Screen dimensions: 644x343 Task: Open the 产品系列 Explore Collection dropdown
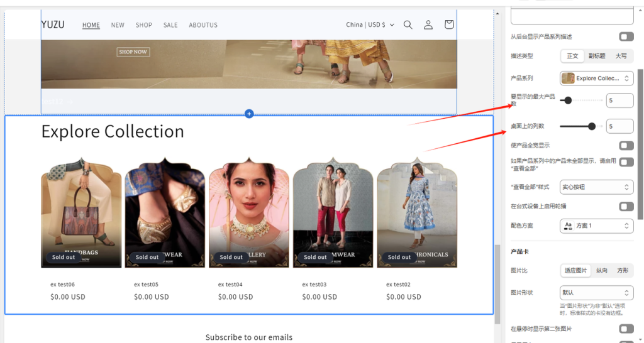[596, 79]
